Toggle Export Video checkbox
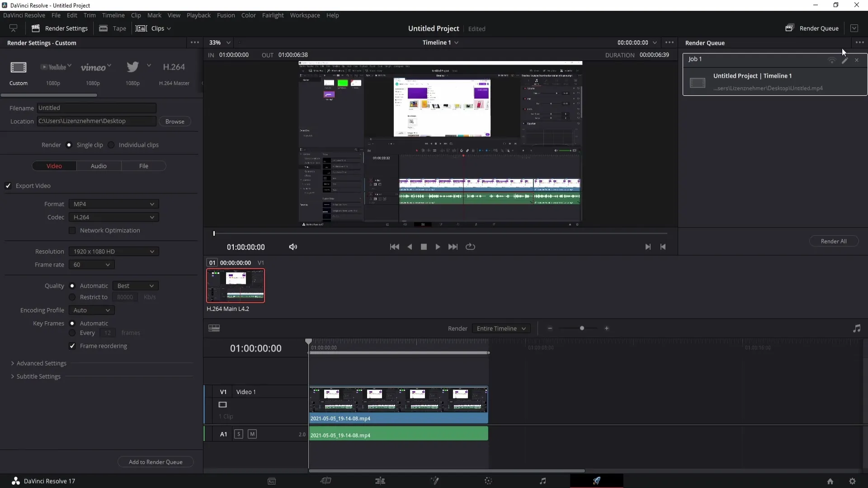868x488 pixels. (8, 185)
